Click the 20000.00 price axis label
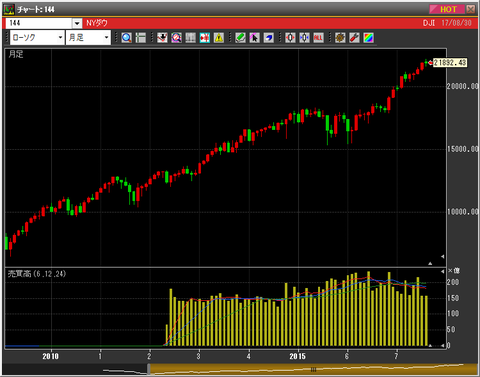The height and width of the screenshot is (377, 480). (463, 86)
